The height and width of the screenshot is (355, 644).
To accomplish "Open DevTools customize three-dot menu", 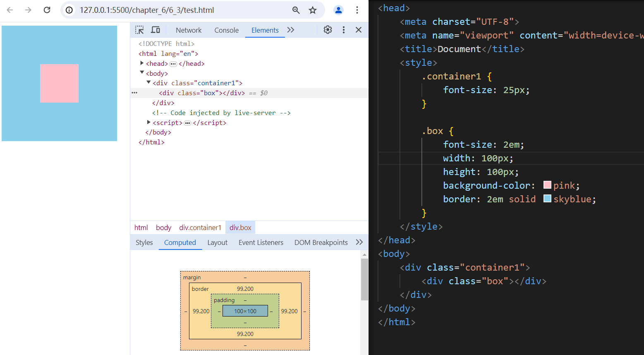I will pos(343,30).
